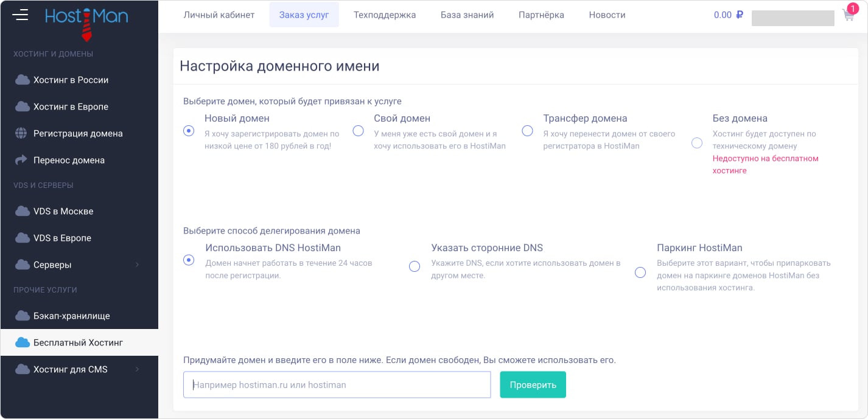The image size is (868, 419).
Task: Click the arrow icon for Перенос домена
Action: (23, 159)
